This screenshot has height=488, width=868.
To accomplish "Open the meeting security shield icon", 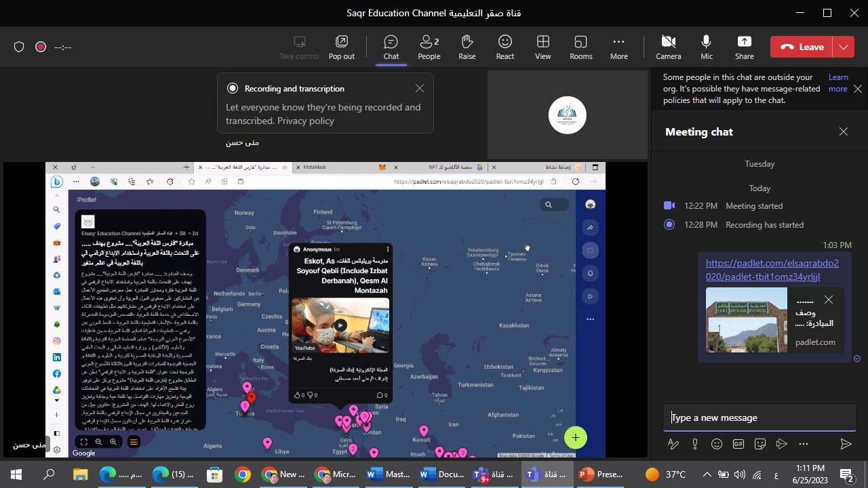I will tap(19, 47).
